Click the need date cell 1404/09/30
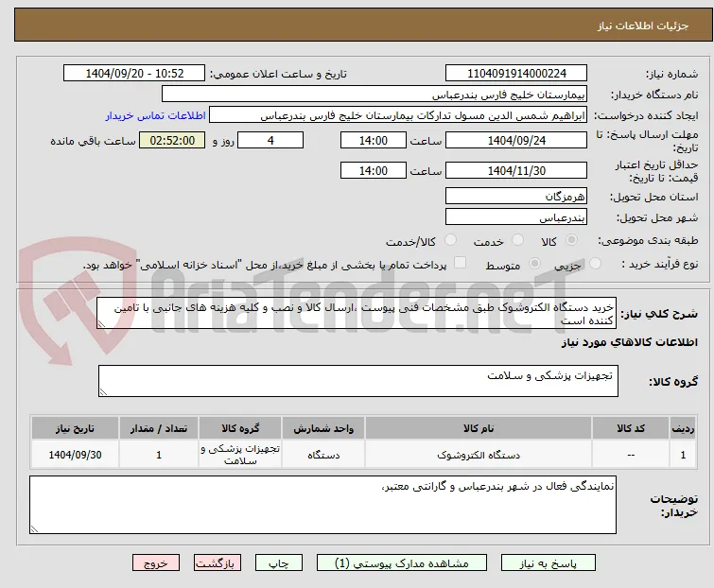The width and height of the screenshot is (714, 588). [75, 455]
